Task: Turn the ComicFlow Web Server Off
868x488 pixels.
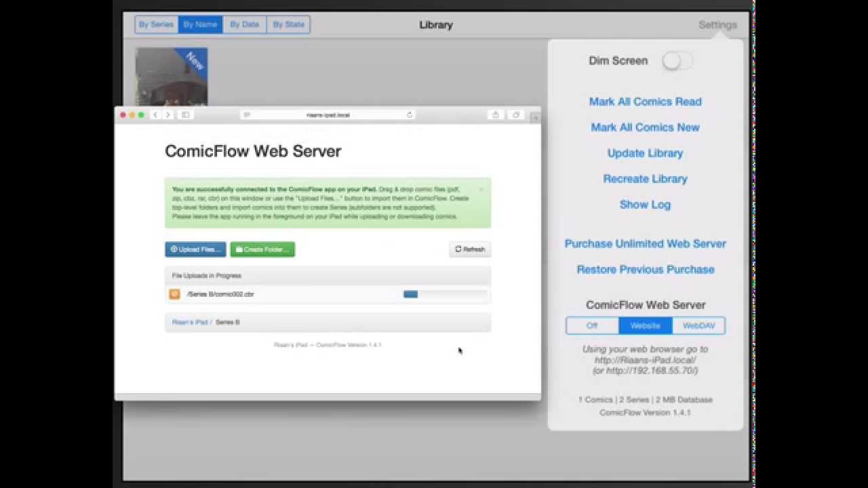Action: point(592,325)
